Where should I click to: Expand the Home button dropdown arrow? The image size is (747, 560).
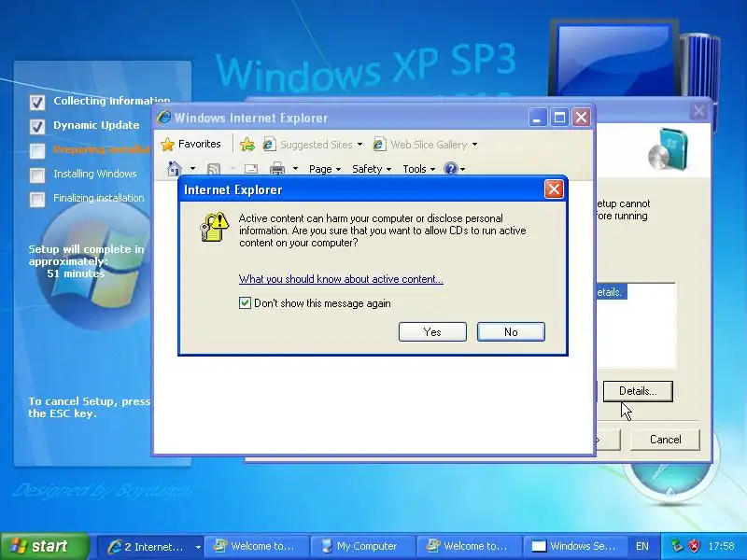pyautogui.click(x=192, y=169)
